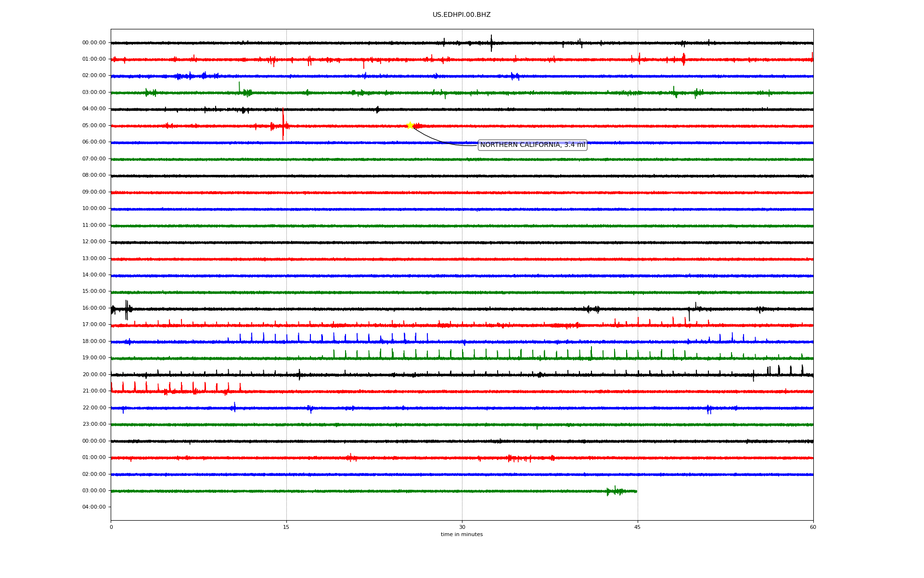Click the 16:00:00 row label
The height and width of the screenshot is (578, 924).
94,308
